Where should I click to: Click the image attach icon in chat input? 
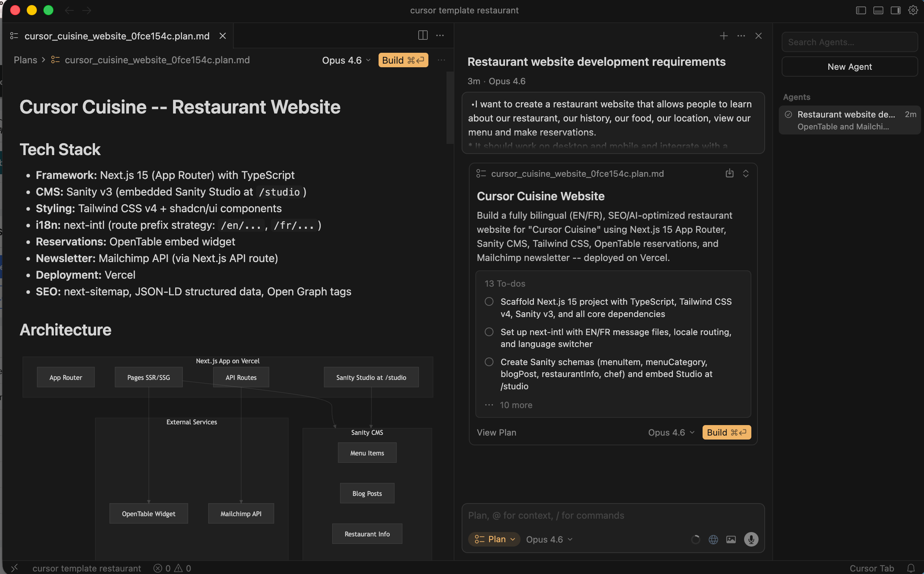[x=731, y=539]
